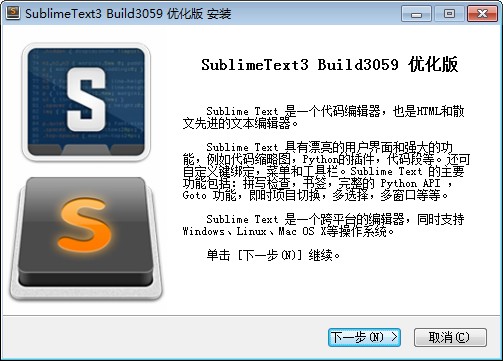Minimize the installer window

(x=416, y=14)
